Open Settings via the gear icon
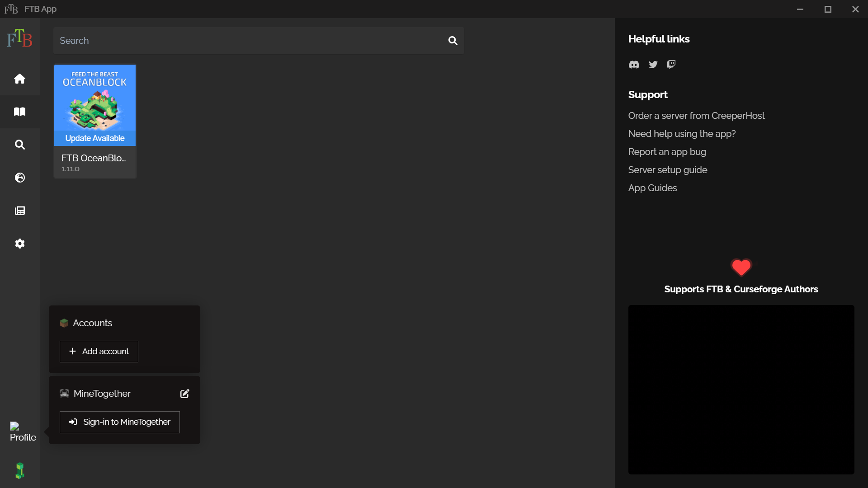Screen dimensions: 868x488 [x=19, y=244]
